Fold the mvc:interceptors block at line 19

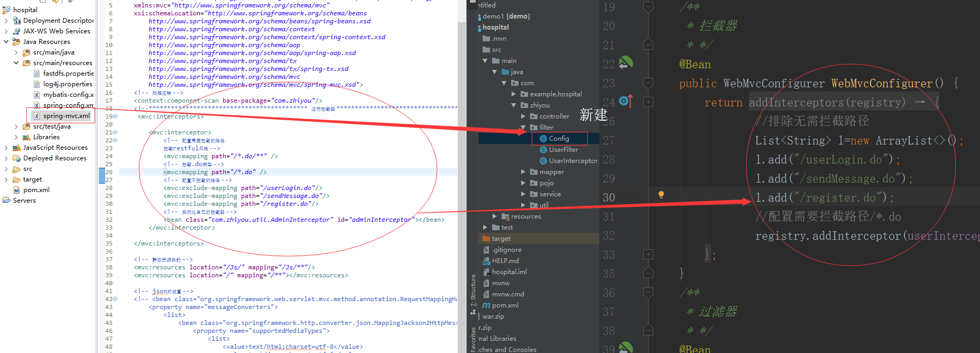pyautogui.click(x=115, y=116)
